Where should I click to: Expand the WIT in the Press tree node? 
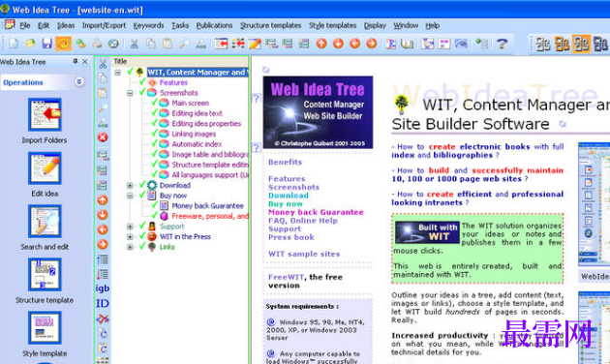tap(131, 237)
